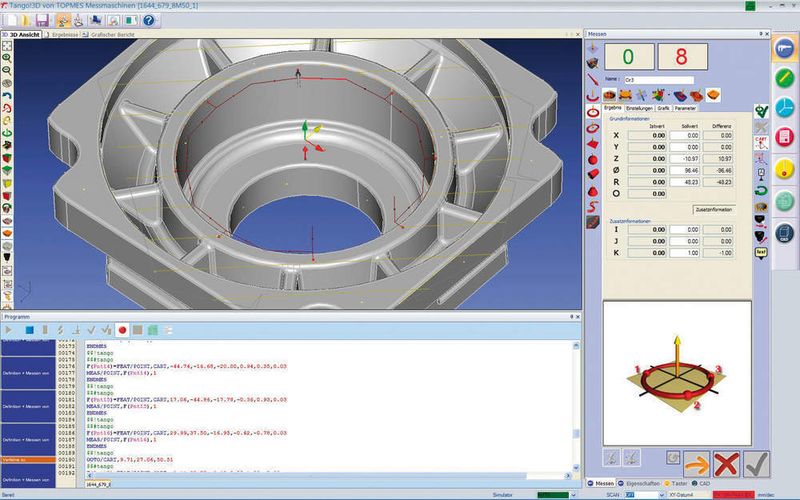Select the Grafik tab
The width and height of the screenshot is (800, 500).
click(x=663, y=108)
